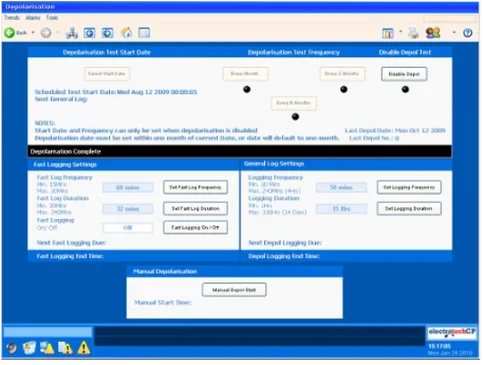484x365 pixels.
Task: Click the computer with warning triangle icon
Action: pyautogui.click(x=47, y=348)
